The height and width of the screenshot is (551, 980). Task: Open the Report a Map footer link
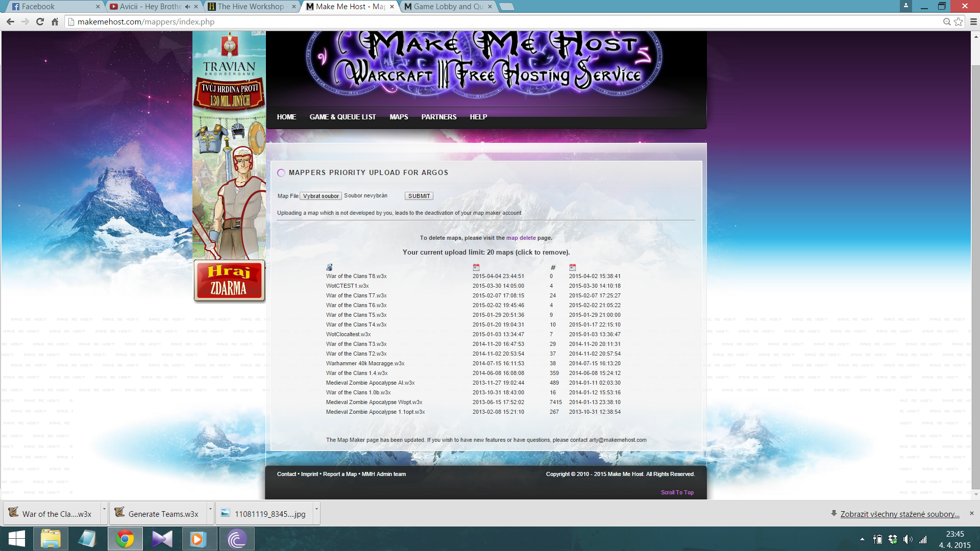tap(340, 474)
